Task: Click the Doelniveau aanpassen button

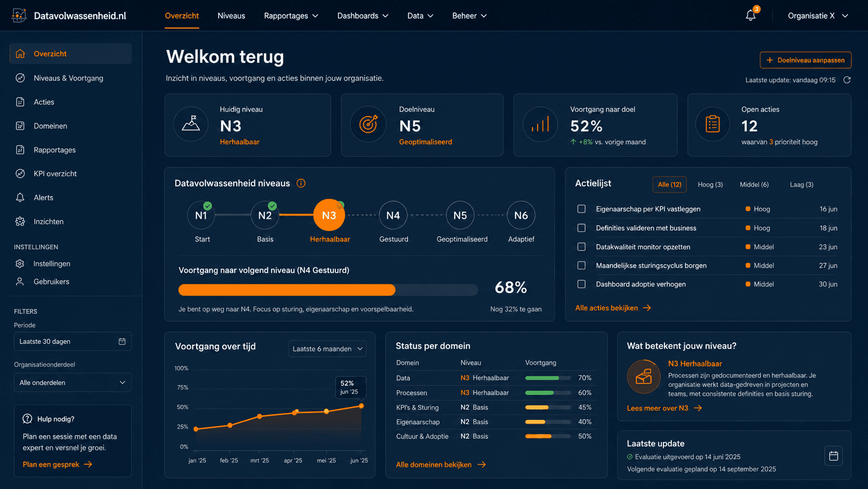Action: pos(806,60)
